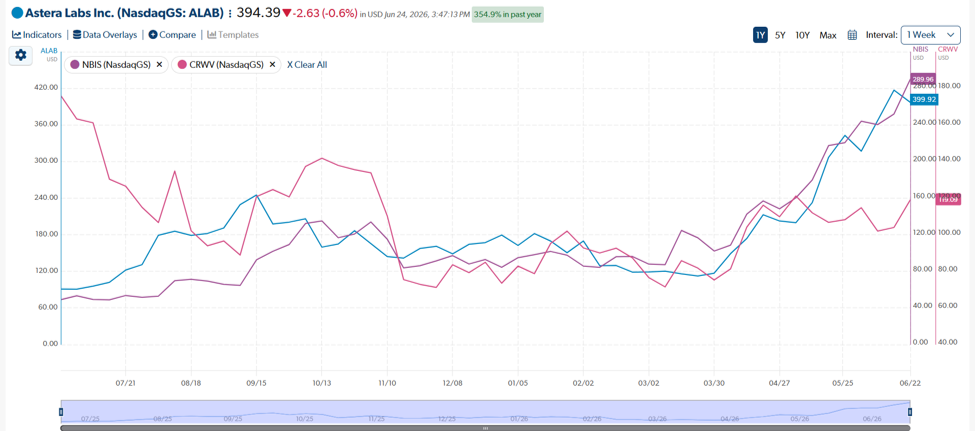
Task: Open the three-dot menu beside ALAB title
Action: (x=230, y=13)
